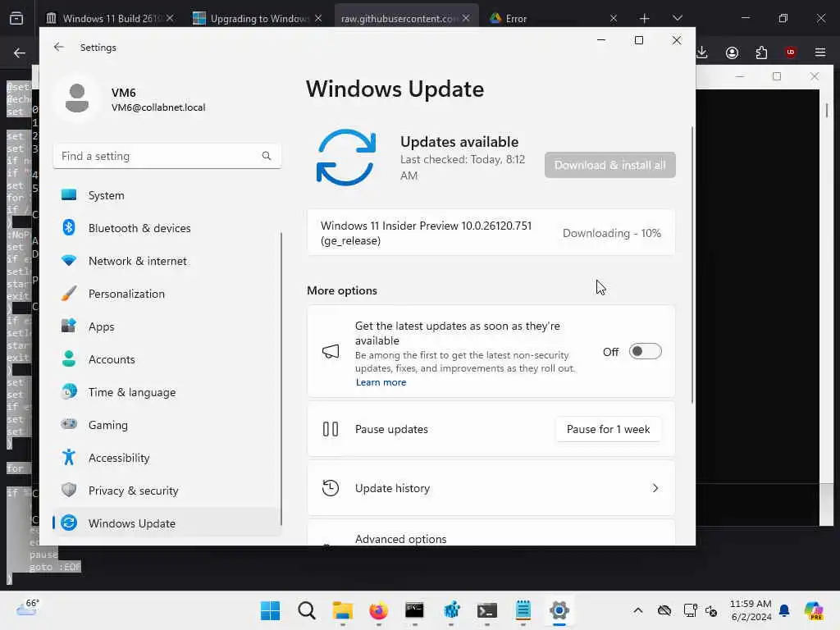840x630 pixels.
Task: Open Terminal from taskbar
Action: [487, 610]
